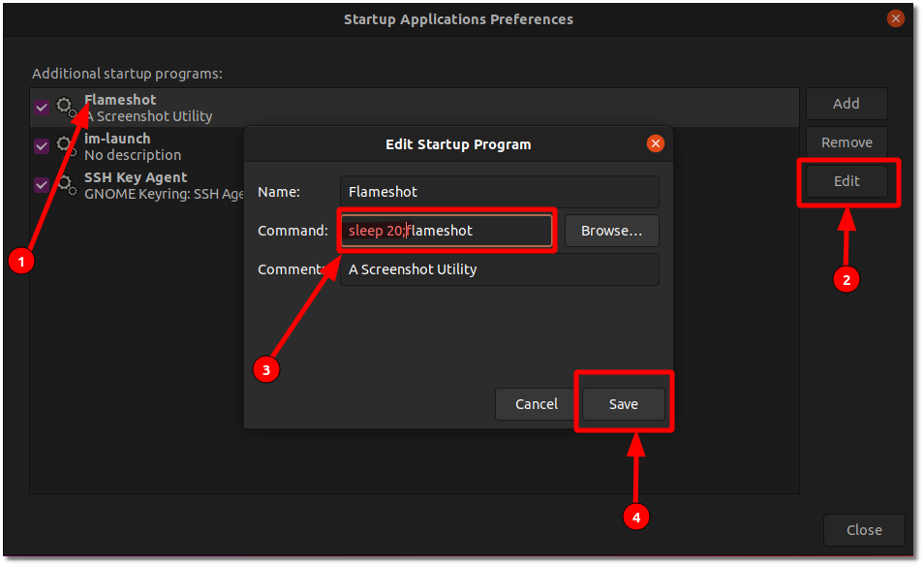
Task: Click the gear icon beside im-launch entry
Action: tap(66, 146)
